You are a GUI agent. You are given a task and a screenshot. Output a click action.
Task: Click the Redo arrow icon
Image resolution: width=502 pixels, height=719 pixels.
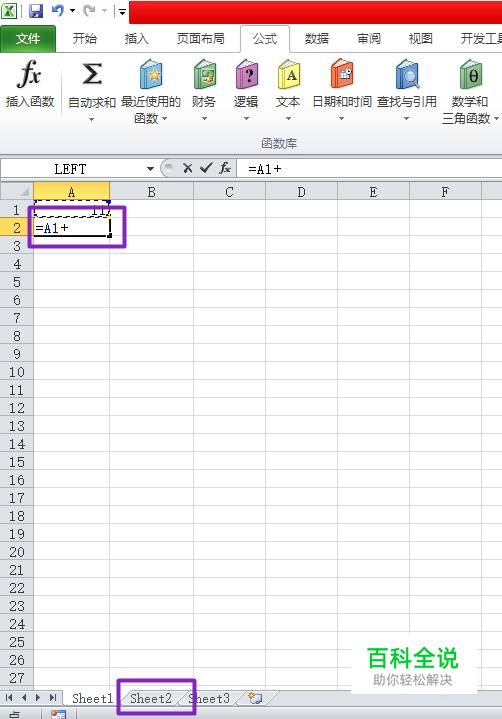[89, 10]
